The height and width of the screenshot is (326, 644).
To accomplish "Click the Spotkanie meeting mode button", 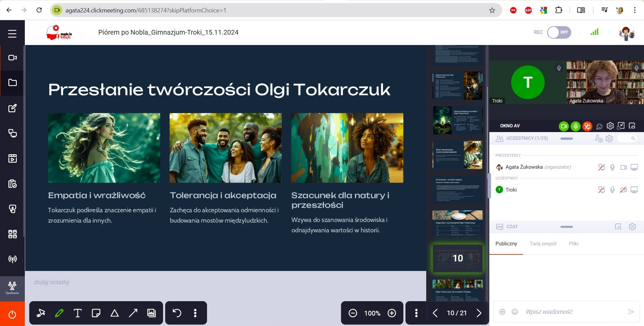I will [x=12, y=288].
